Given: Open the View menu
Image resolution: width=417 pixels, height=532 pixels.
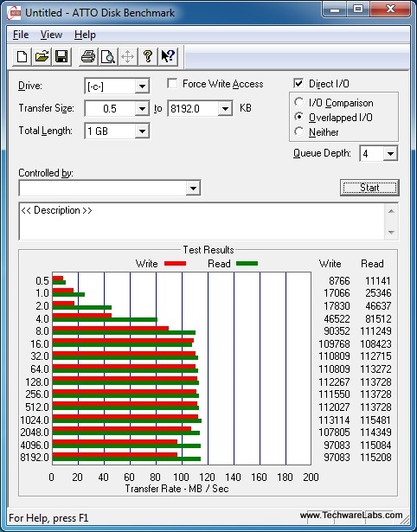Looking at the screenshot, I should point(51,35).
